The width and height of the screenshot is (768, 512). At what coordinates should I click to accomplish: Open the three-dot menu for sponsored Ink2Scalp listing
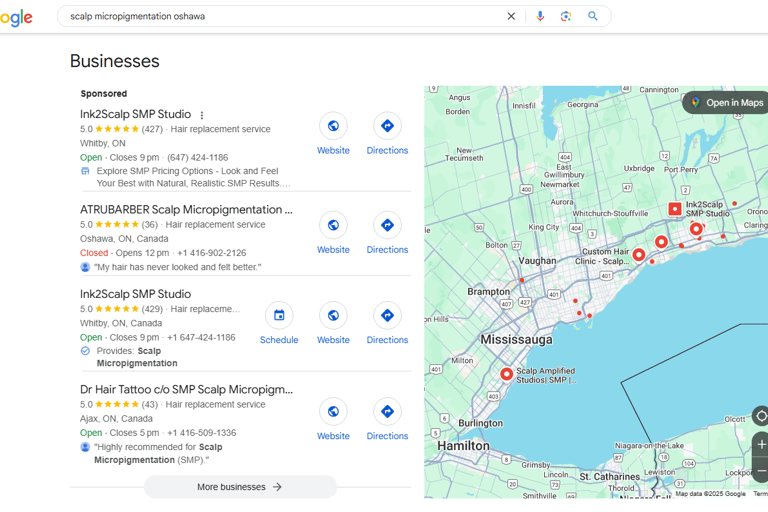pyautogui.click(x=202, y=115)
